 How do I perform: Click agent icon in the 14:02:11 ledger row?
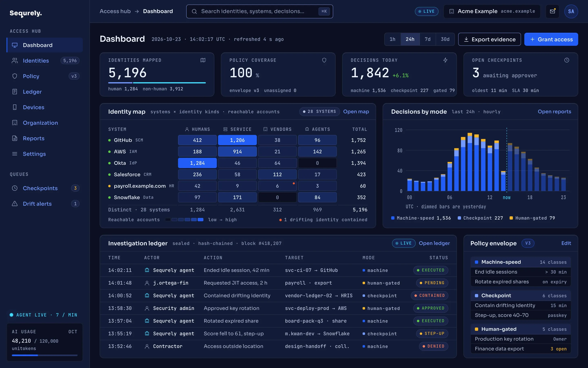[x=147, y=270]
